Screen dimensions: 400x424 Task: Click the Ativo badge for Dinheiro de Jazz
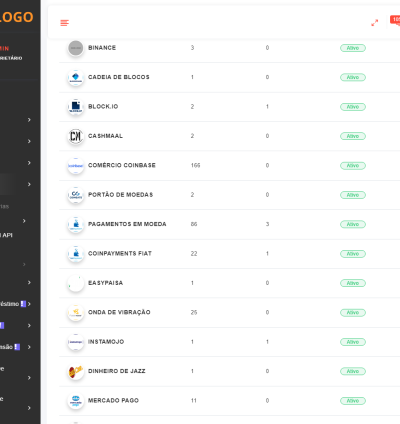353,371
